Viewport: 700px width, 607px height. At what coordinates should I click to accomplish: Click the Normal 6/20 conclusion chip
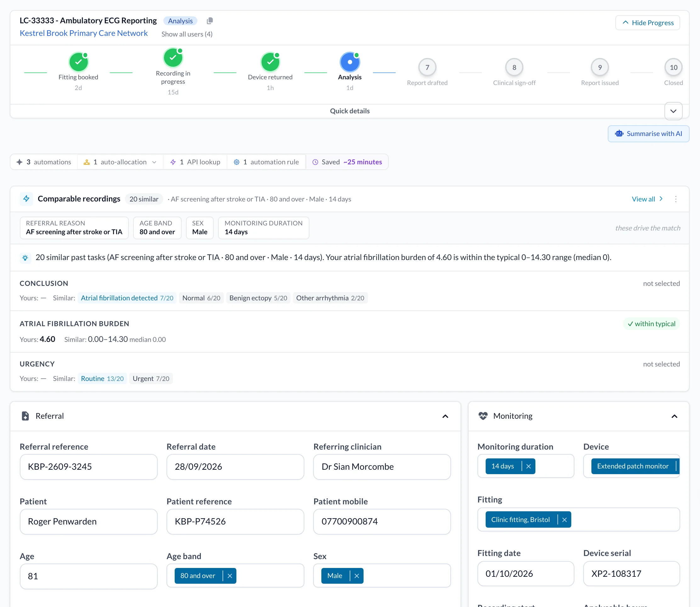click(x=201, y=298)
